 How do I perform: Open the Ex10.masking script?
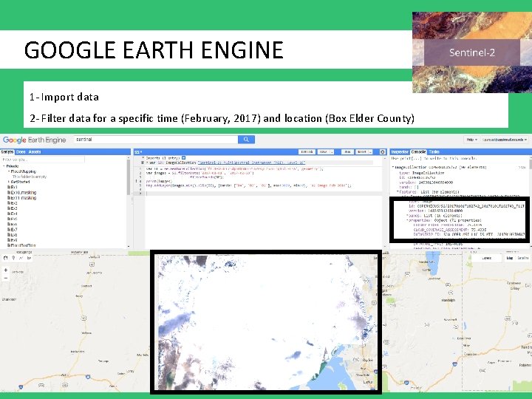click(24, 192)
